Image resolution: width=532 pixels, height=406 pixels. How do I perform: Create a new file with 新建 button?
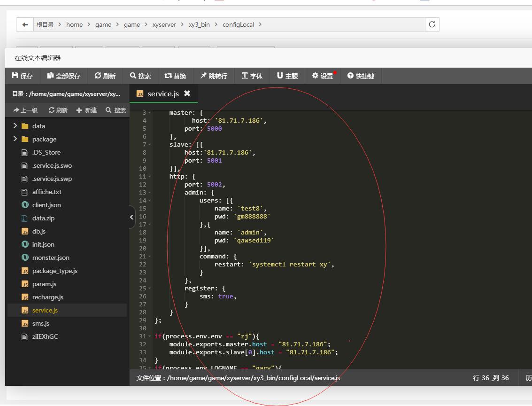coord(86,110)
